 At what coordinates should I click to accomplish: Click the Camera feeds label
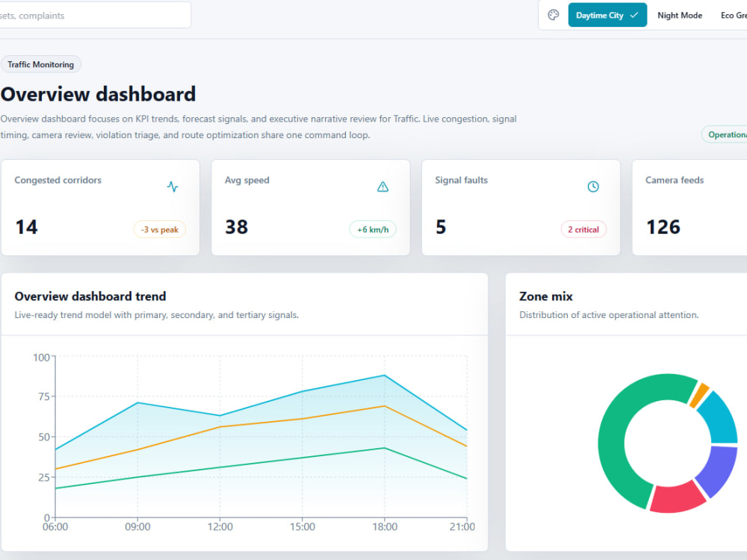tap(674, 180)
